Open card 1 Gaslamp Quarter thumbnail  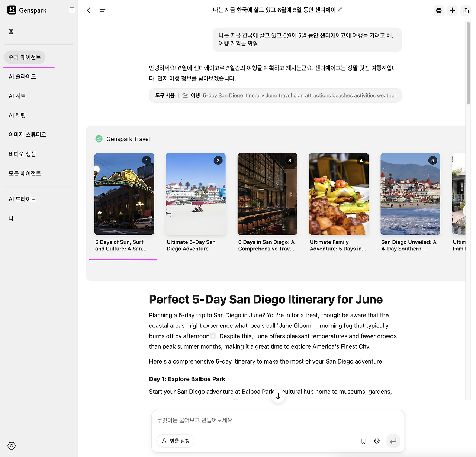point(124,194)
